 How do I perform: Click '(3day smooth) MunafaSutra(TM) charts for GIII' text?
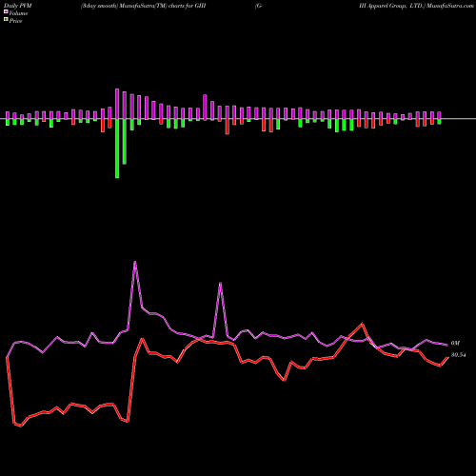pos(144,6)
